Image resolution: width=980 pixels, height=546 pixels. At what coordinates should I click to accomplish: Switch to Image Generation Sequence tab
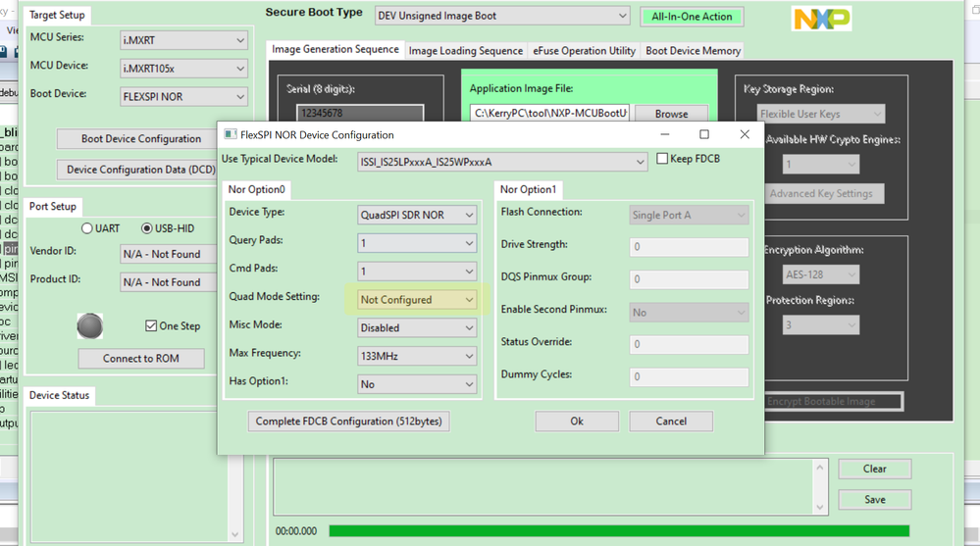click(x=335, y=49)
